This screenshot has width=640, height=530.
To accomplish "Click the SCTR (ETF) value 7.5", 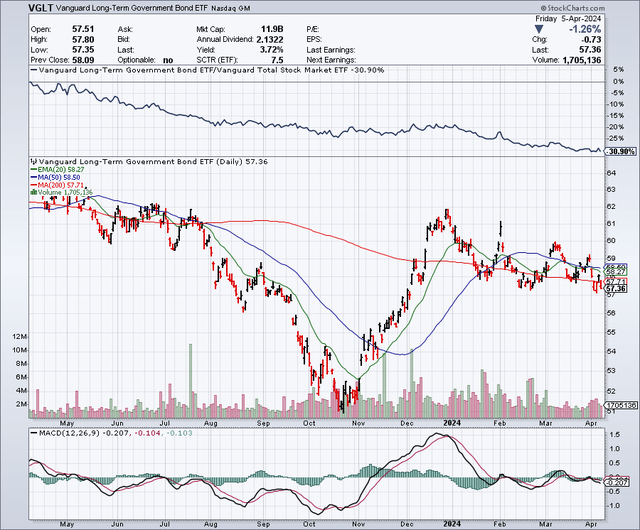I will (x=277, y=60).
